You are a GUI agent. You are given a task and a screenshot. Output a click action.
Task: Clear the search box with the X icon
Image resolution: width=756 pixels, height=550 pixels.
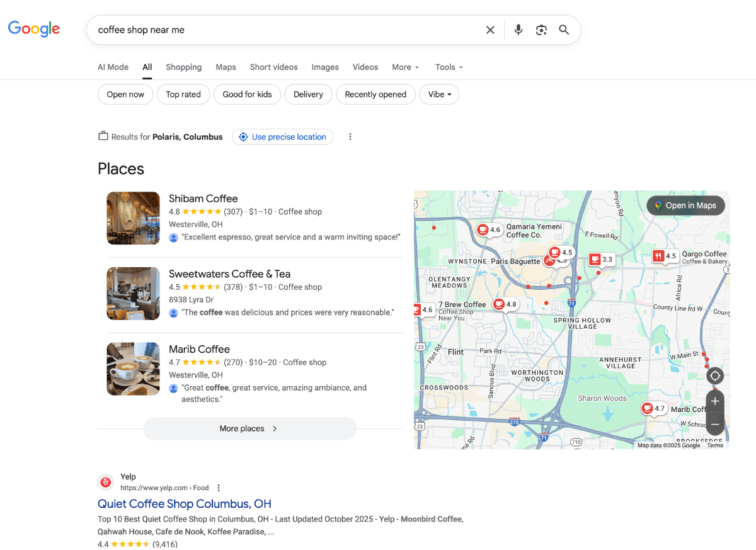490,30
